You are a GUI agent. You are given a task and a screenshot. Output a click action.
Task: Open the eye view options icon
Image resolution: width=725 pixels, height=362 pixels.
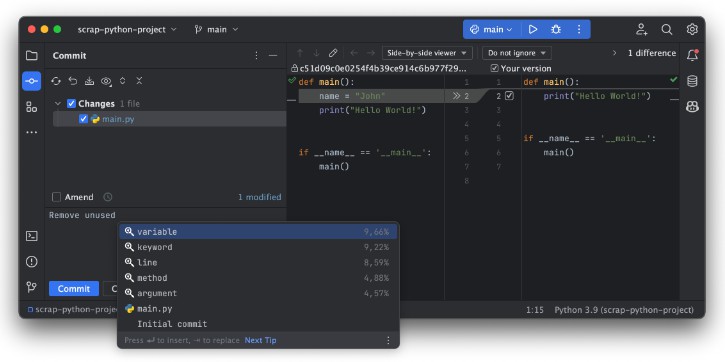click(x=106, y=81)
